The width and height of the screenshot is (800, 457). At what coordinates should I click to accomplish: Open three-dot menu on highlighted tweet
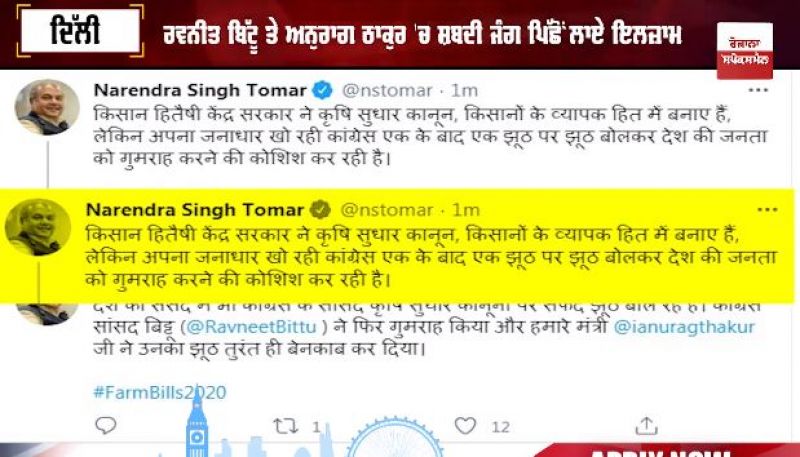[x=768, y=210]
